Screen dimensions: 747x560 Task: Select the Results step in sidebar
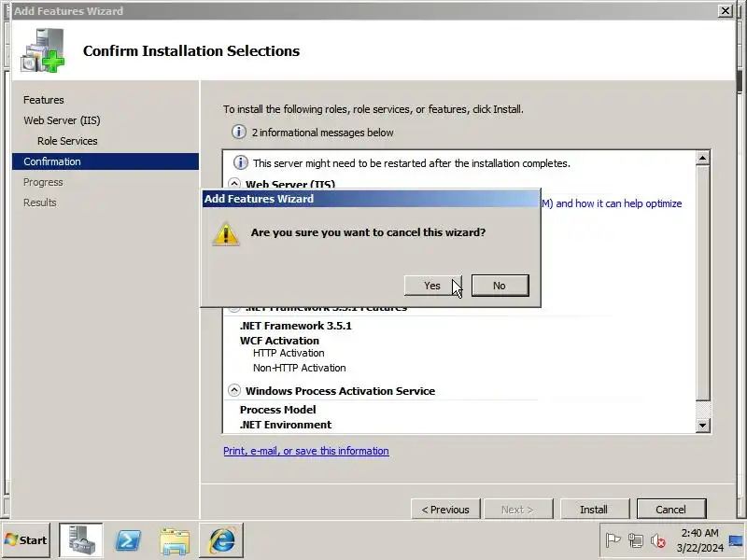point(39,203)
